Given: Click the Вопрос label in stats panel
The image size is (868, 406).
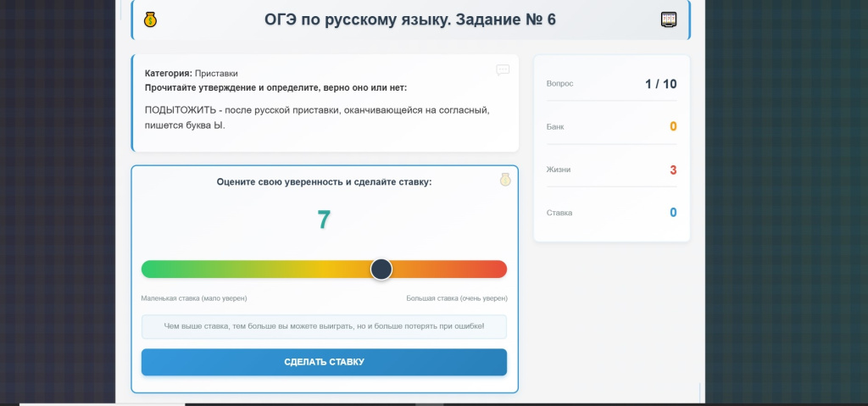Looking at the screenshot, I should coord(559,84).
